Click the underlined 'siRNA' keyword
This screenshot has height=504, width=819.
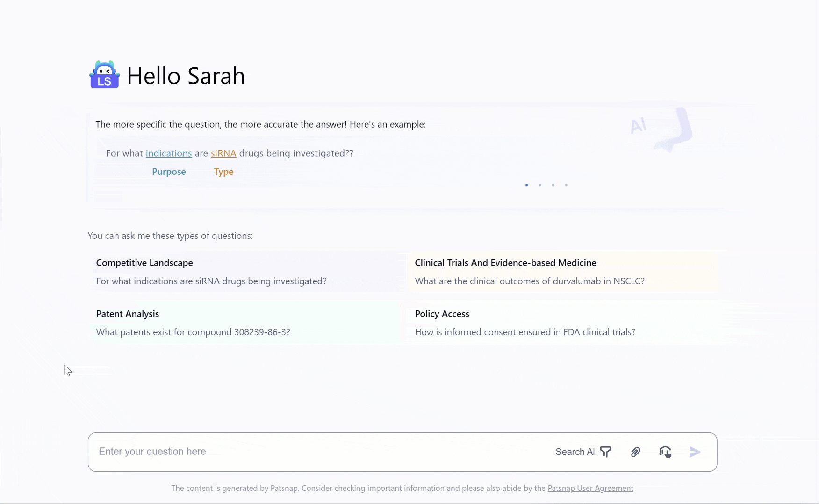coord(223,153)
